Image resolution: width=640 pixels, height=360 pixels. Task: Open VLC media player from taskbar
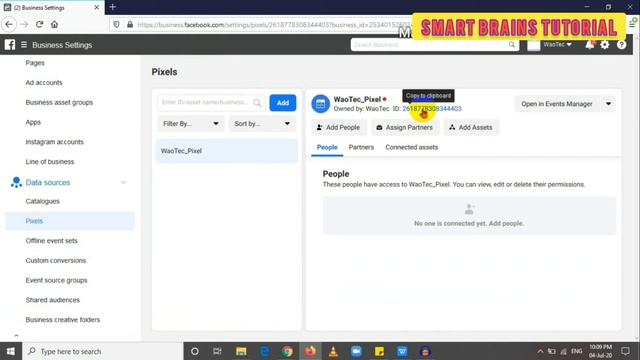[x=333, y=351]
